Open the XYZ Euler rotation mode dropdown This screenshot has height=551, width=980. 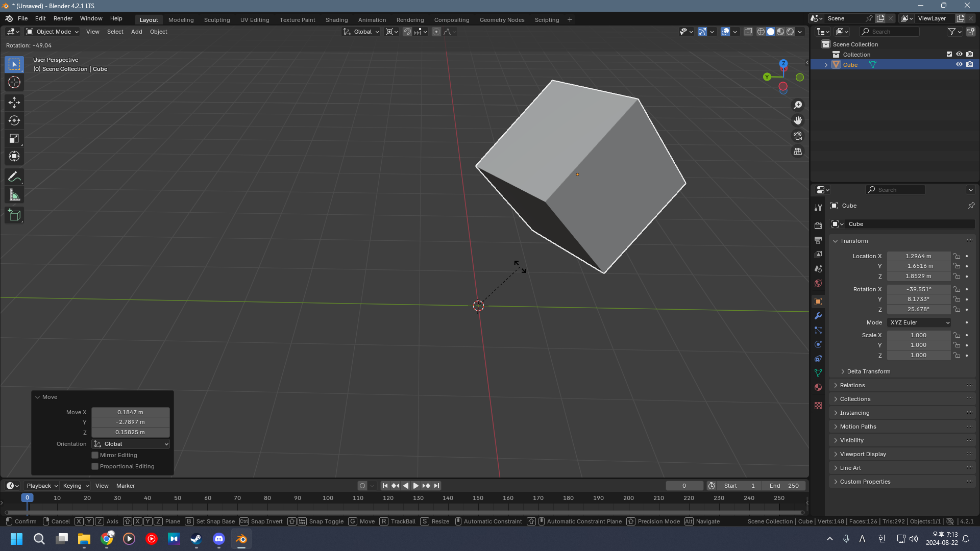pos(919,322)
